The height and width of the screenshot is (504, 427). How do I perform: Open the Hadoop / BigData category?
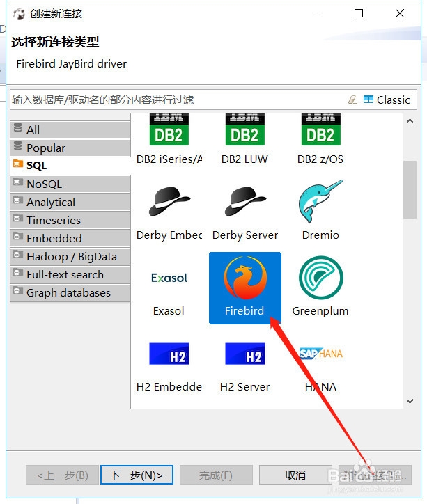pyautogui.click(x=70, y=256)
